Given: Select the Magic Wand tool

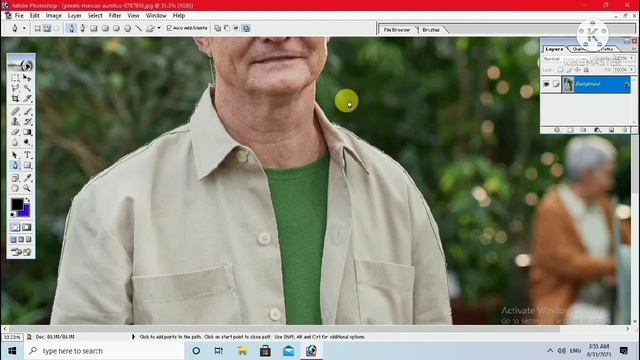Looking at the screenshot, I should tap(27, 88).
